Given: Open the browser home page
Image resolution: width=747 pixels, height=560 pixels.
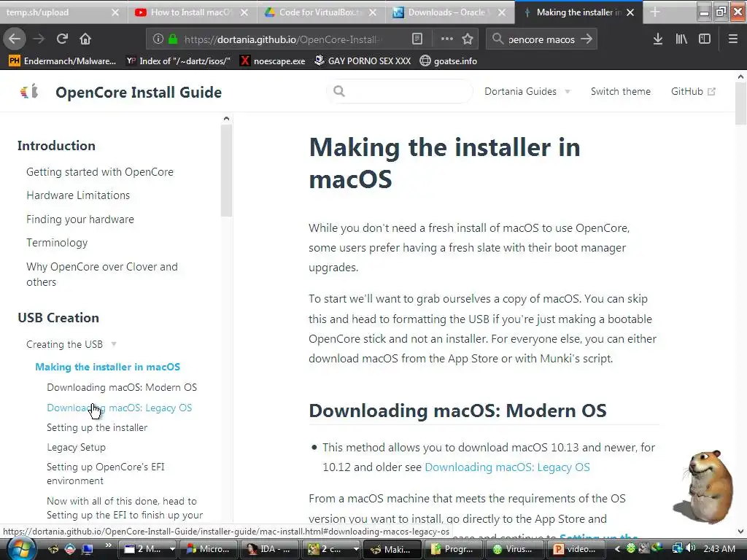Looking at the screenshot, I should click(x=85, y=39).
